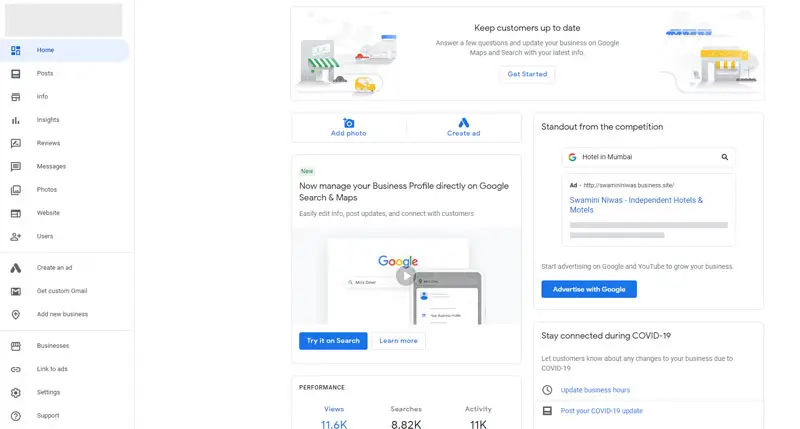Viewport: 800px width, 429px height.
Task: Click the swamininiwas.business.site ad URL
Action: [629, 185]
